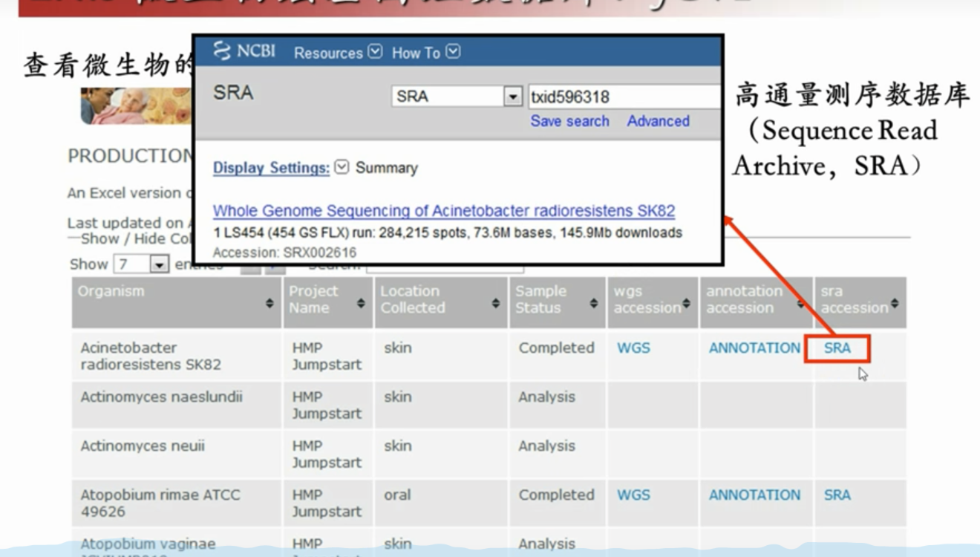Select the Atopobium rimae ATCC 49626 cell
The height and width of the screenshot is (557, 980).
(x=177, y=503)
